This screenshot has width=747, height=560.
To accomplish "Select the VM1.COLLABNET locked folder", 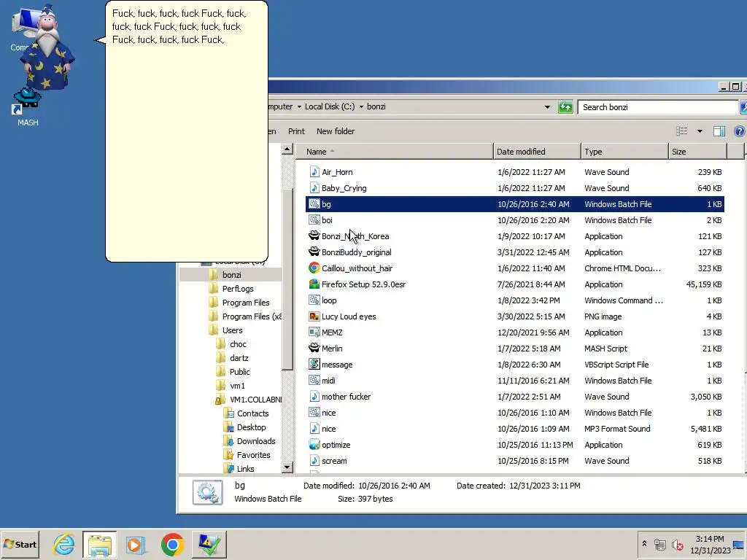I will tap(255, 400).
